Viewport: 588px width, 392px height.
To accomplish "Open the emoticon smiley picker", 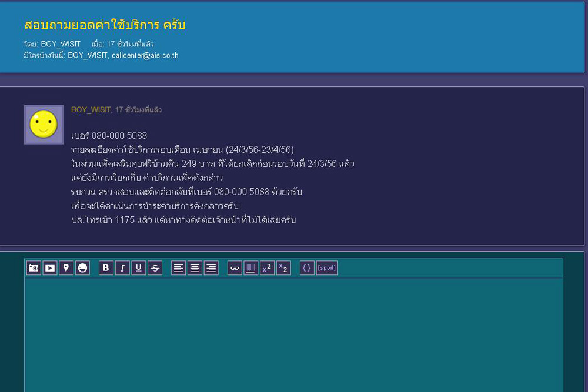I will [x=82, y=268].
